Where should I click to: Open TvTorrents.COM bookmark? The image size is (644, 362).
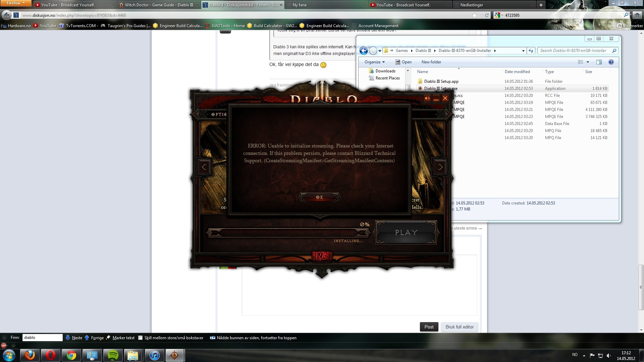[x=78, y=26]
